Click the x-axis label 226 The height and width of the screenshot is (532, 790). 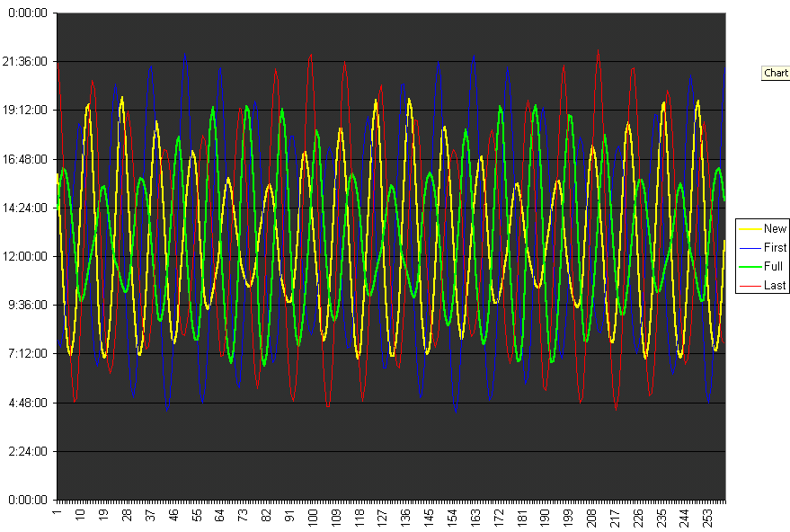pos(638,518)
